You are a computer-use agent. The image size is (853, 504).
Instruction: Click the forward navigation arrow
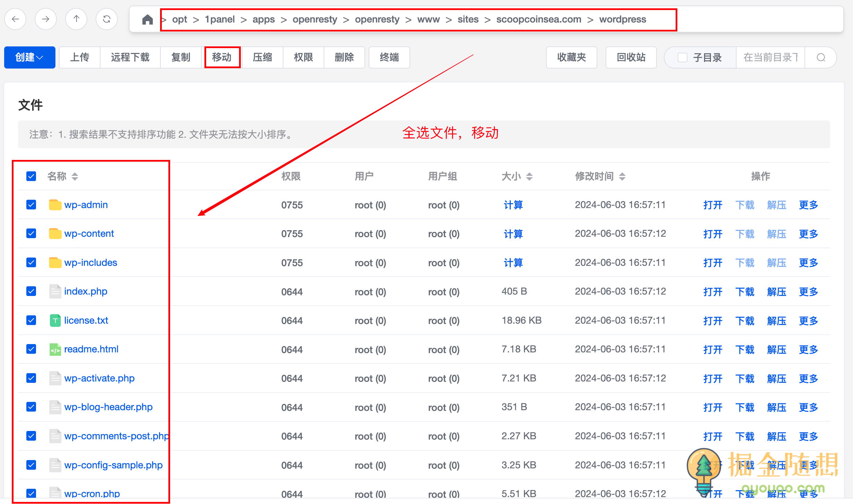pyautogui.click(x=45, y=19)
